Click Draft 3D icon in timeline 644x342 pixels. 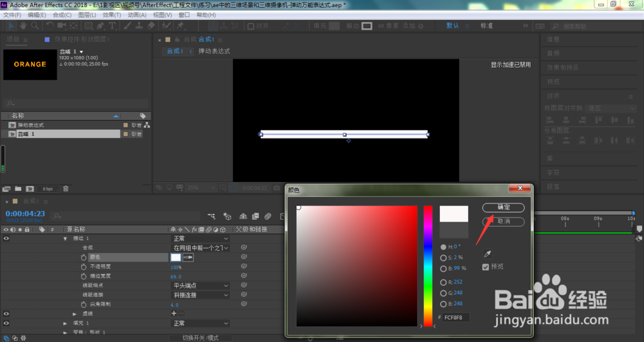click(227, 216)
